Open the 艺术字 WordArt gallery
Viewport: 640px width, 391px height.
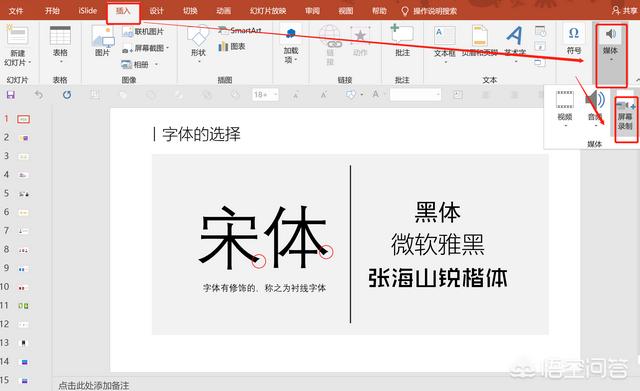(x=515, y=43)
